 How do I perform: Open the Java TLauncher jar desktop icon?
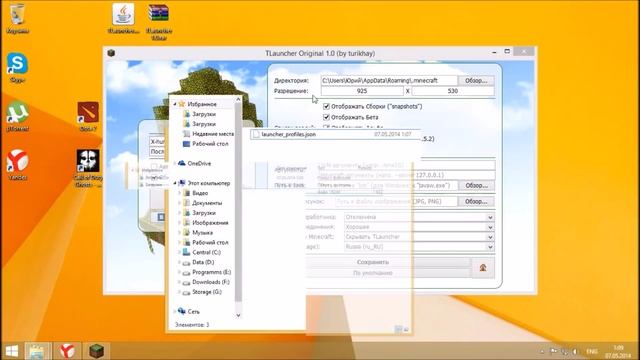click(123, 18)
